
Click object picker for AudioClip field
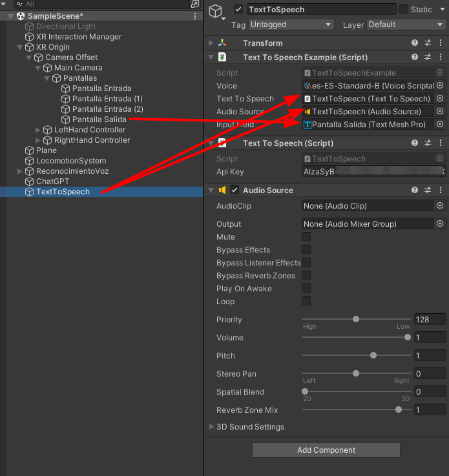[x=440, y=206]
